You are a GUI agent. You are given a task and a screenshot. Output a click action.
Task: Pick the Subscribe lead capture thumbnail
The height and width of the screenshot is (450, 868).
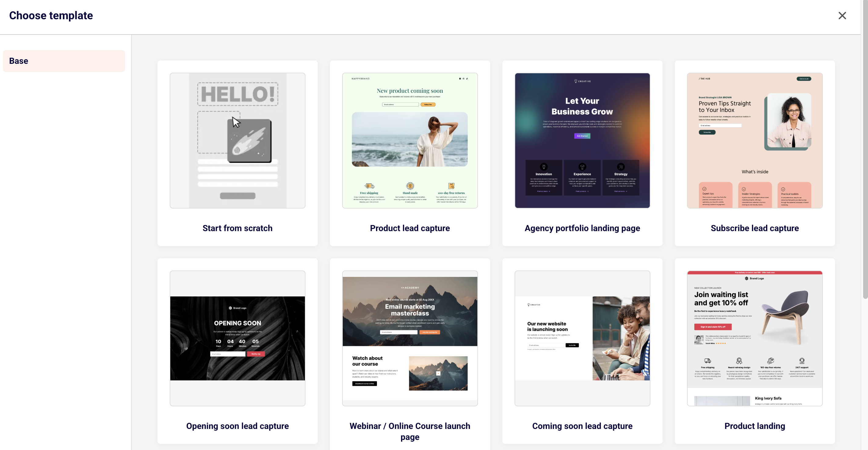[x=754, y=140]
